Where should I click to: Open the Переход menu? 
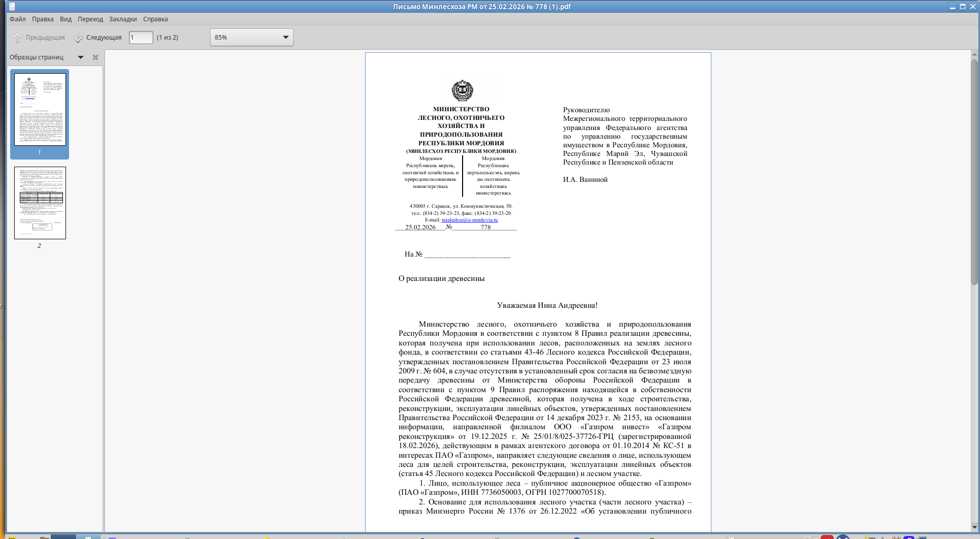tap(90, 19)
